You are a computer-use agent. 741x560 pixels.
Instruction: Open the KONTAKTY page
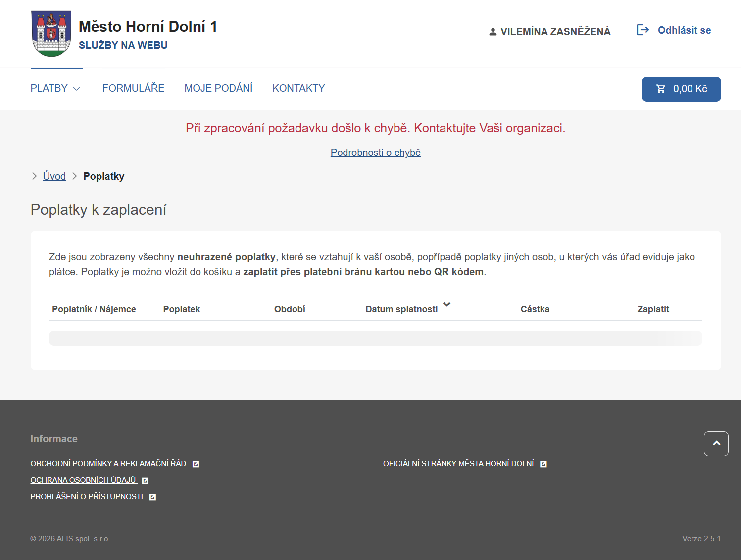point(298,88)
